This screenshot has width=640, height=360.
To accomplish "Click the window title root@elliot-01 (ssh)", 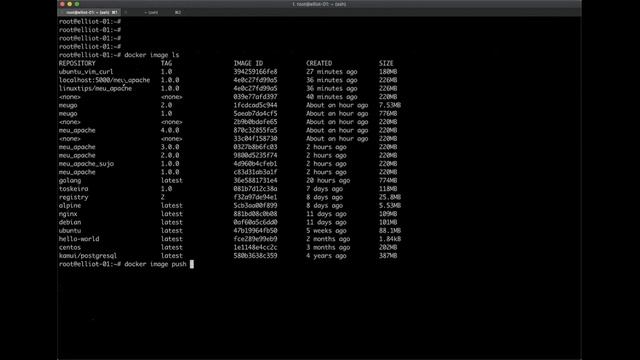I will pyautogui.click(x=319, y=4).
